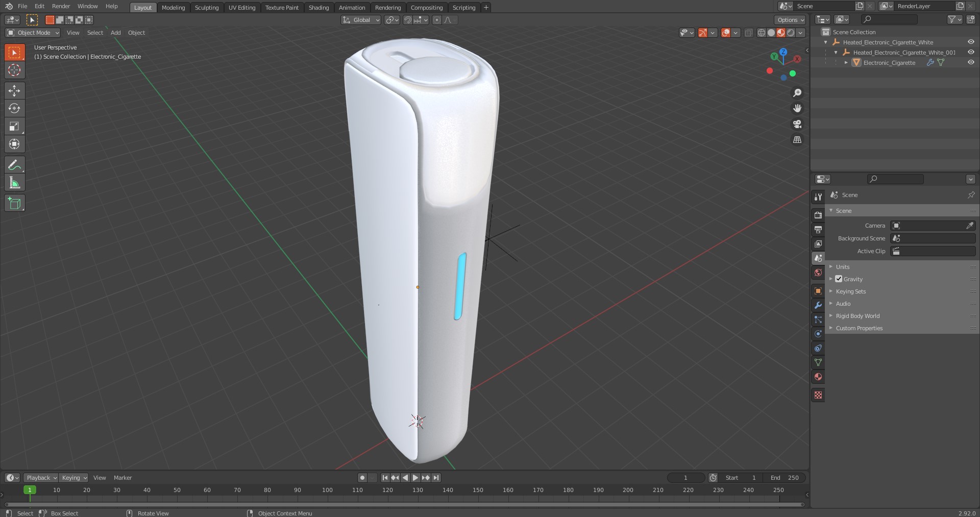Select the Transform tool
This screenshot has height=517, width=980.
pos(14,144)
